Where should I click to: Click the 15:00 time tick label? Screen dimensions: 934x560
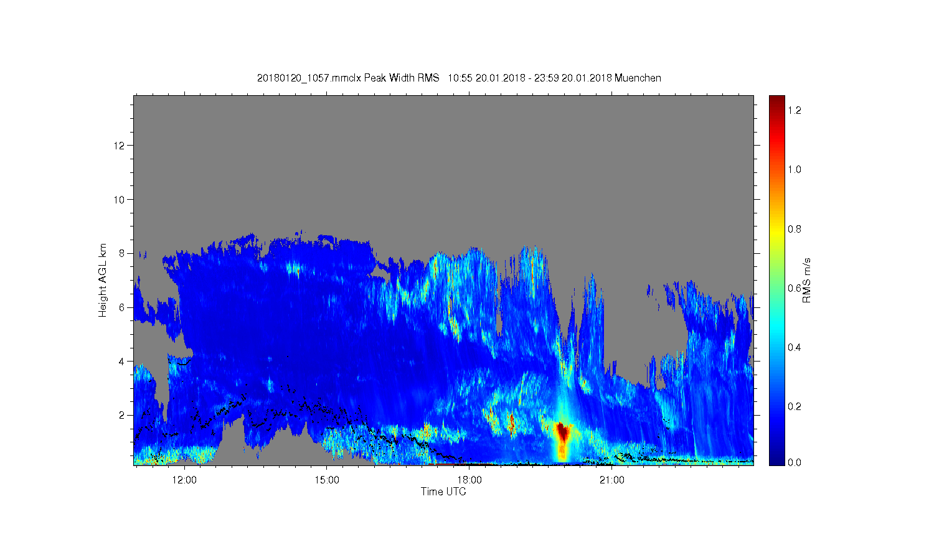click(x=327, y=480)
